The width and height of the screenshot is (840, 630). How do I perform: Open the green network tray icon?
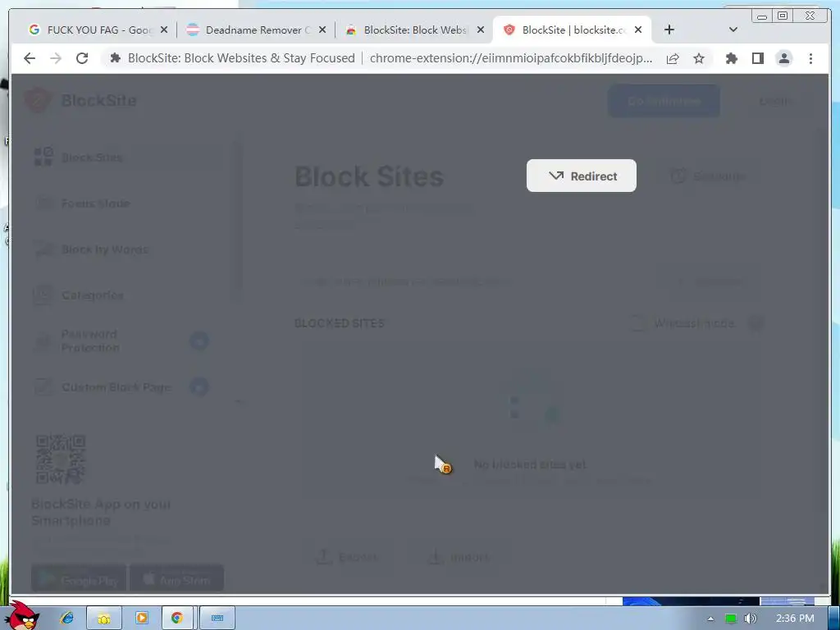[x=731, y=619]
